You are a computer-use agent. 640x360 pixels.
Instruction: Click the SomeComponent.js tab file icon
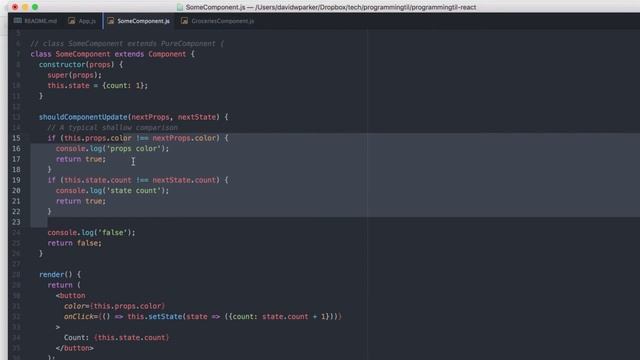111,21
